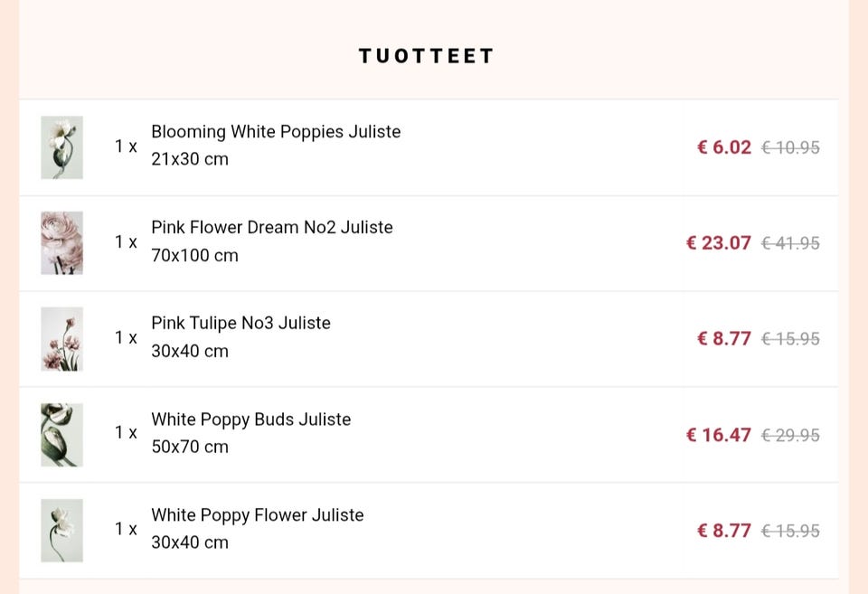Viewport: 868px width, 594px height.
Task: Click the crossed-out € 41.95 original price
Action: pyautogui.click(x=790, y=243)
